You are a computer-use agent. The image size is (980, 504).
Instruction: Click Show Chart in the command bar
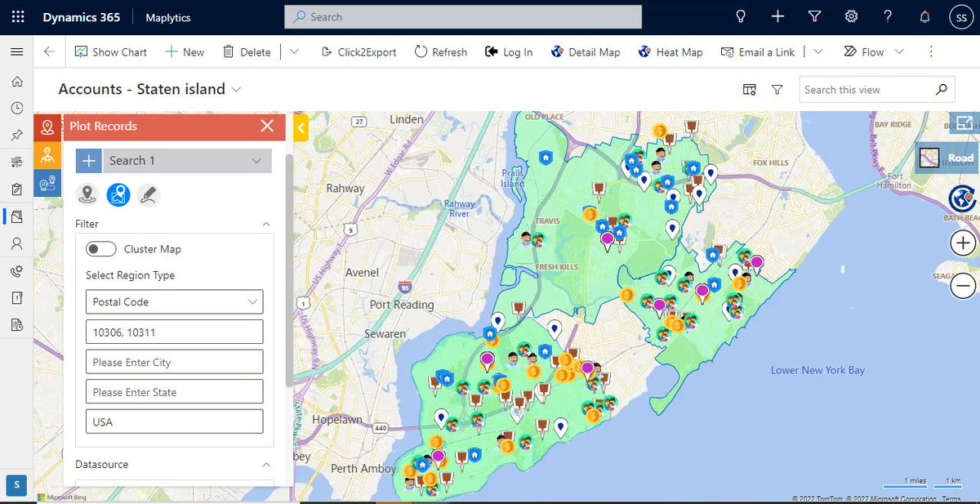click(x=111, y=51)
